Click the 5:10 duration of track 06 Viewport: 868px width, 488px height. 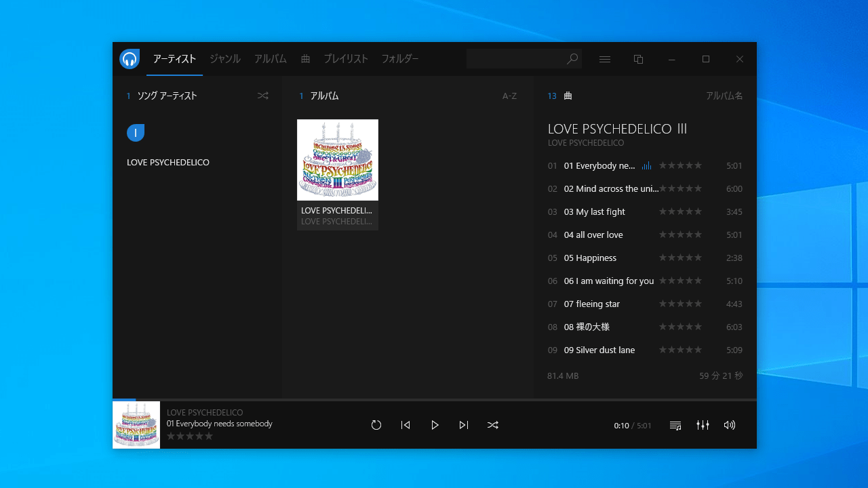pyautogui.click(x=734, y=281)
